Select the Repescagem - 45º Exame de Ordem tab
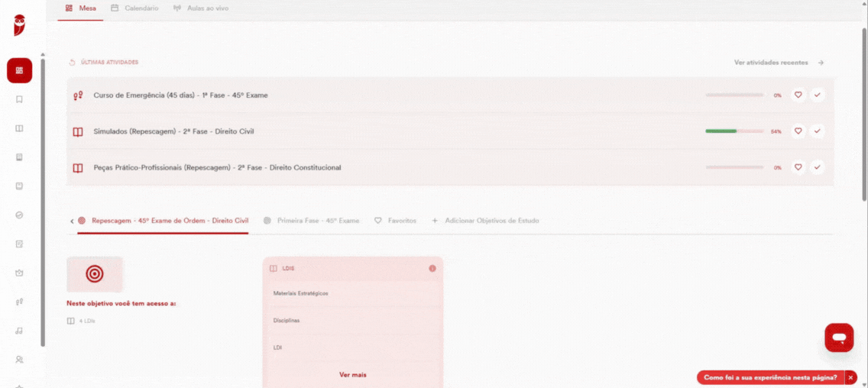Image resolution: width=868 pixels, height=388 pixels. point(164,221)
